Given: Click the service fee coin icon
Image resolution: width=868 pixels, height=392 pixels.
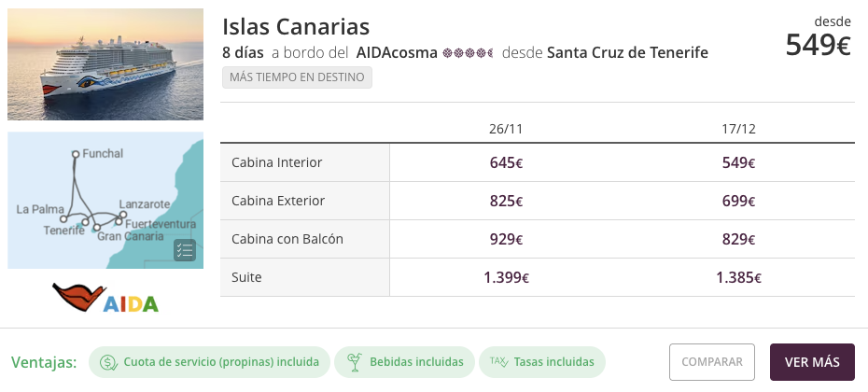Looking at the screenshot, I should 108,361.
